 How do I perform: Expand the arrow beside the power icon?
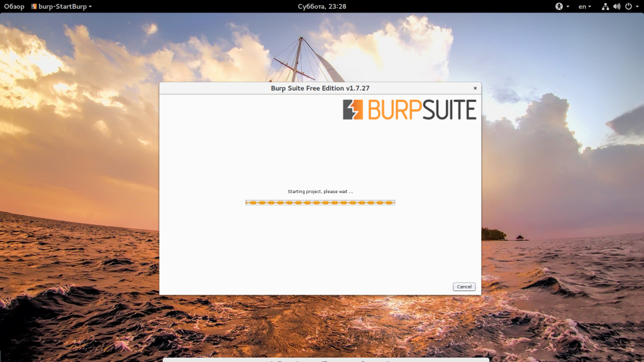point(638,6)
